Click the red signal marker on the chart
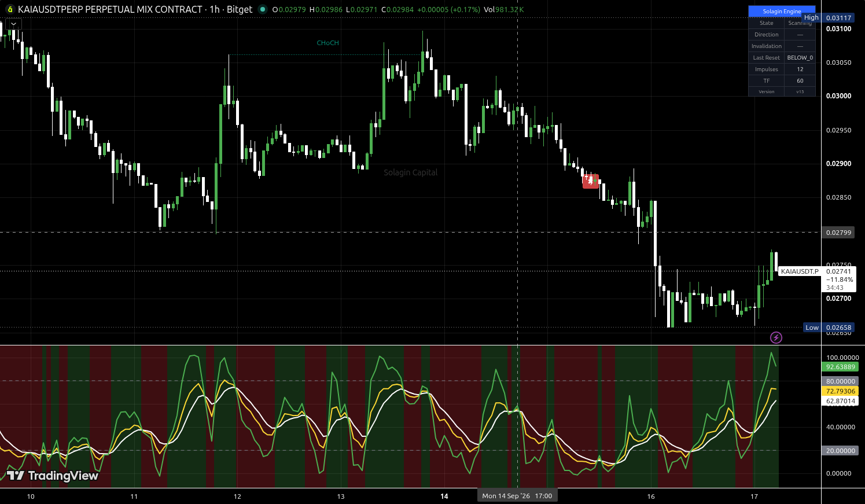865x504 pixels. 591,181
